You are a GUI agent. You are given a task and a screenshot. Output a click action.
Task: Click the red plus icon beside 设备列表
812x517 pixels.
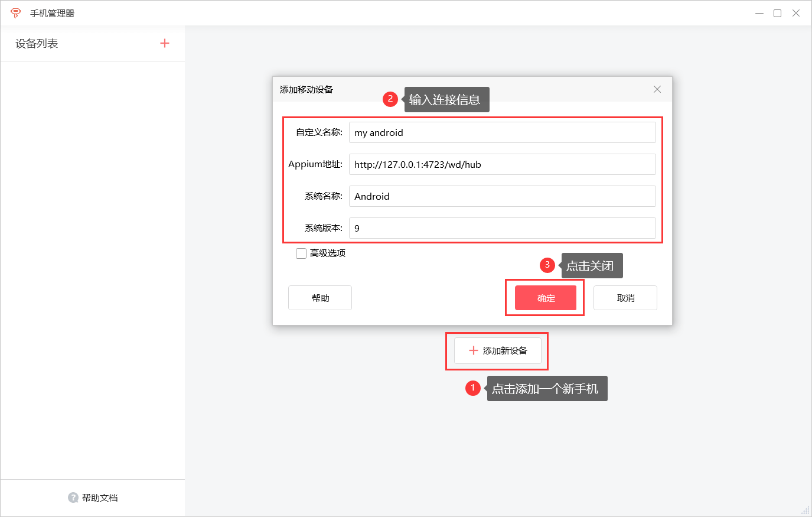click(165, 43)
